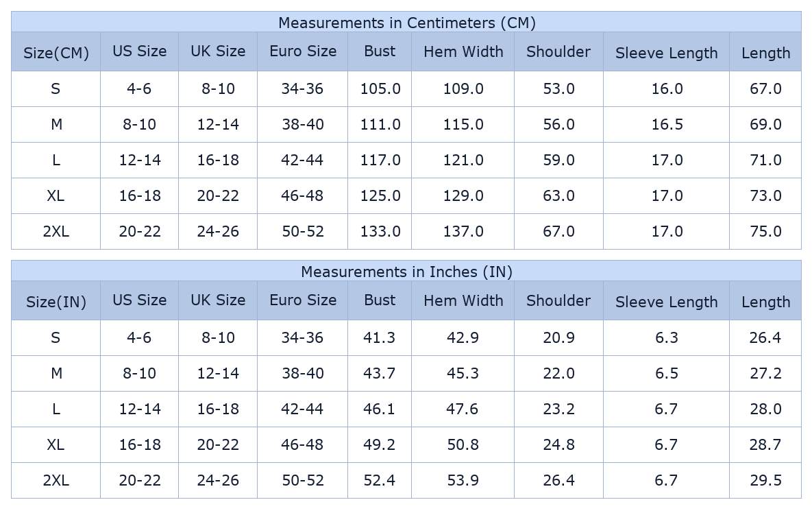Click the Bust header in the centimeters table
812x513 pixels.
click(x=380, y=51)
